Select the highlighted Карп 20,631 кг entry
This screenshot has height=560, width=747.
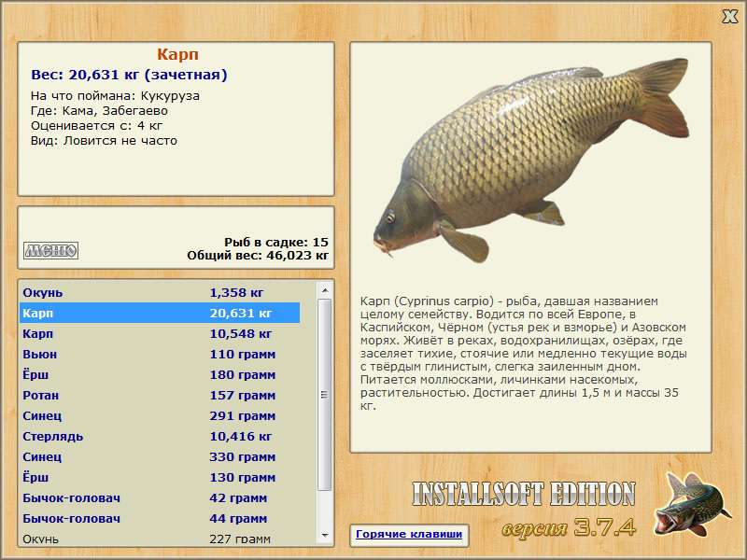[x=159, y=314]
